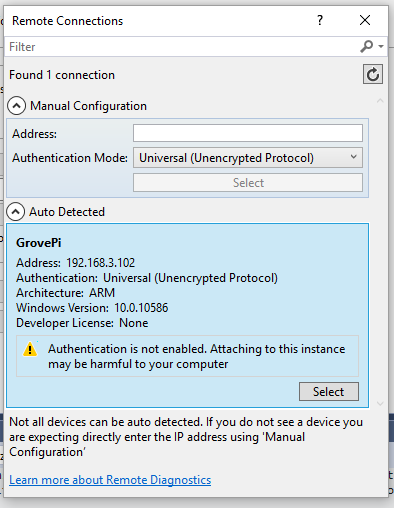Click the authentication not enabled warning message
Viewport: 394px width, 508px height.
(197, 356)
